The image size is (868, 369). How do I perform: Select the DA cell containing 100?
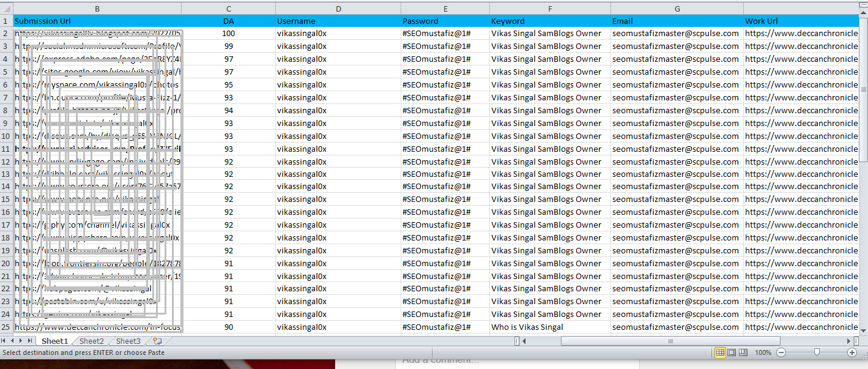point(229,33)
